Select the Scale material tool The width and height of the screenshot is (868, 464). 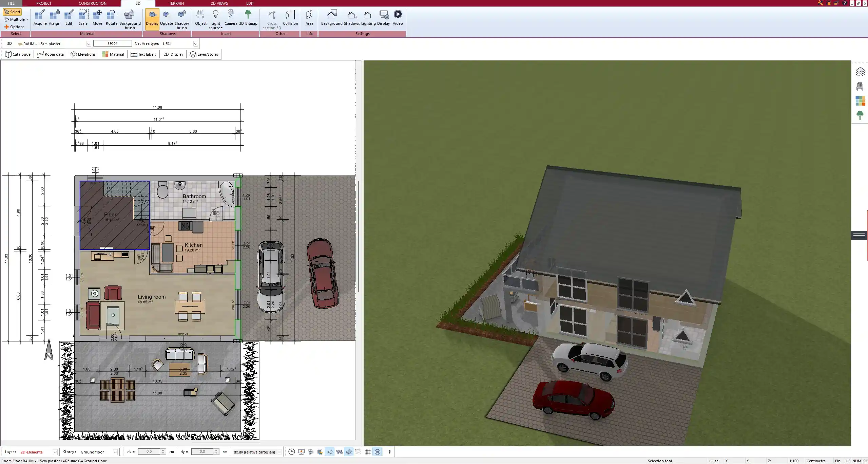(x=83, y=17)
